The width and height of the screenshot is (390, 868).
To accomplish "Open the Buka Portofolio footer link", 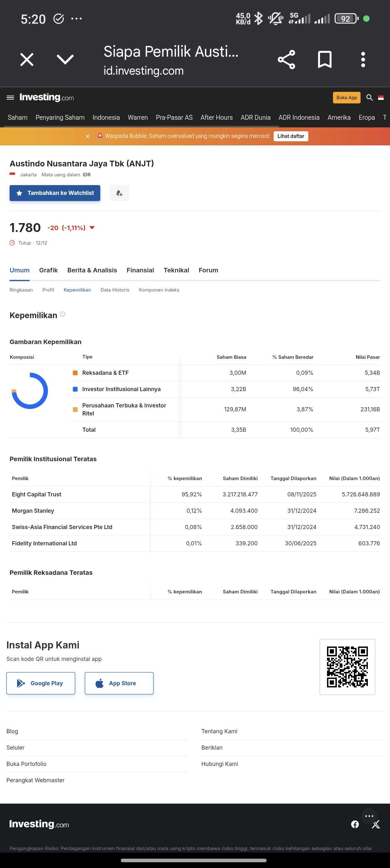I will 26,764.
